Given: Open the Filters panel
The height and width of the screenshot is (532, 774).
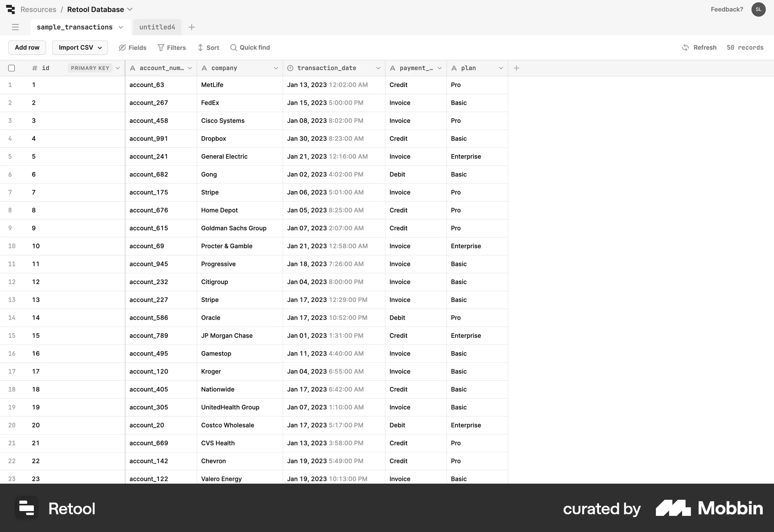Looking at the screenshot, I should 171,47.
